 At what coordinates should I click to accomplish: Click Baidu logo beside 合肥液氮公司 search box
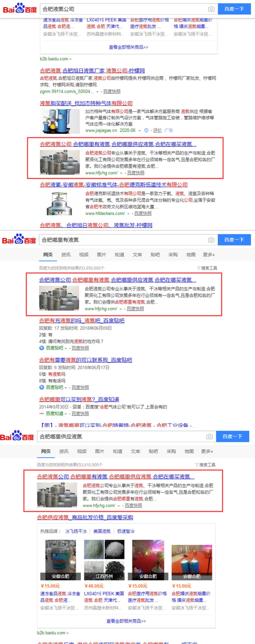click(20, 9)
